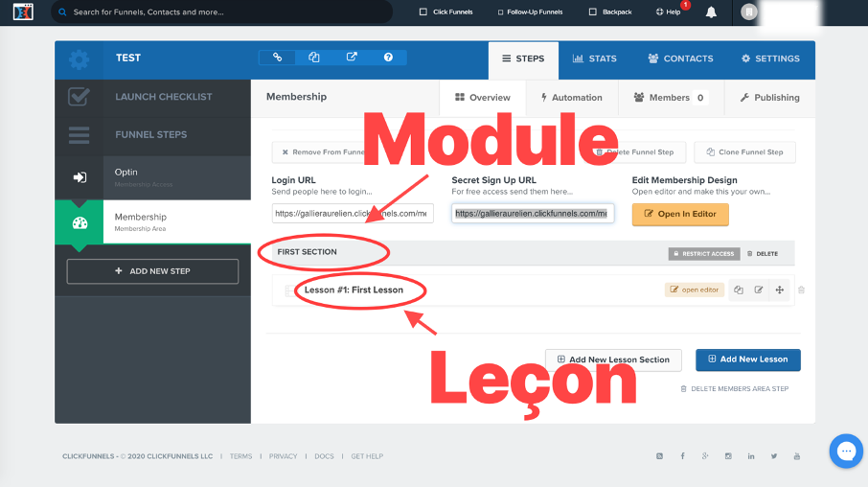
Task: Open the Follow-Up Funnels menu
Action: pyautogui.click(x=530, y=12)
